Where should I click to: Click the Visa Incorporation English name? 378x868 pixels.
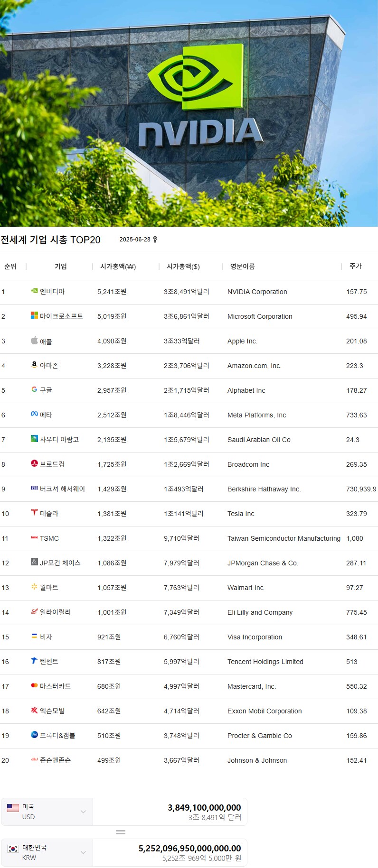[255, 637]
